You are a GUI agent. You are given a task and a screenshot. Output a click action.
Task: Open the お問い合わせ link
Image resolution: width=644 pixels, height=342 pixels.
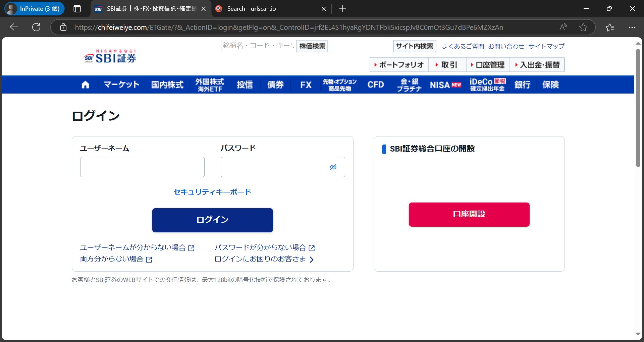click(506, 46)
